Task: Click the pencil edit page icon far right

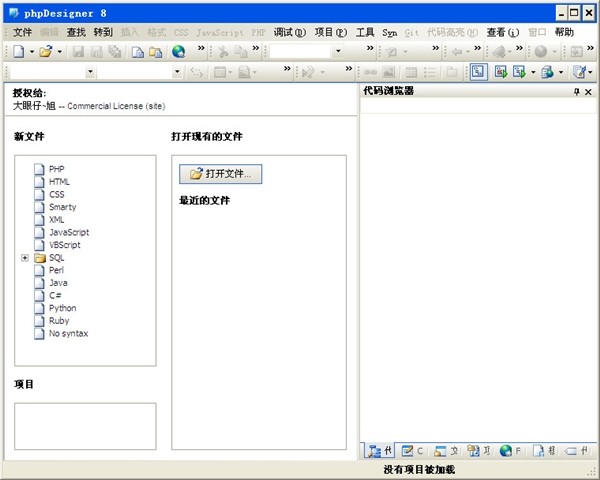Action: (x=579, y=72)
